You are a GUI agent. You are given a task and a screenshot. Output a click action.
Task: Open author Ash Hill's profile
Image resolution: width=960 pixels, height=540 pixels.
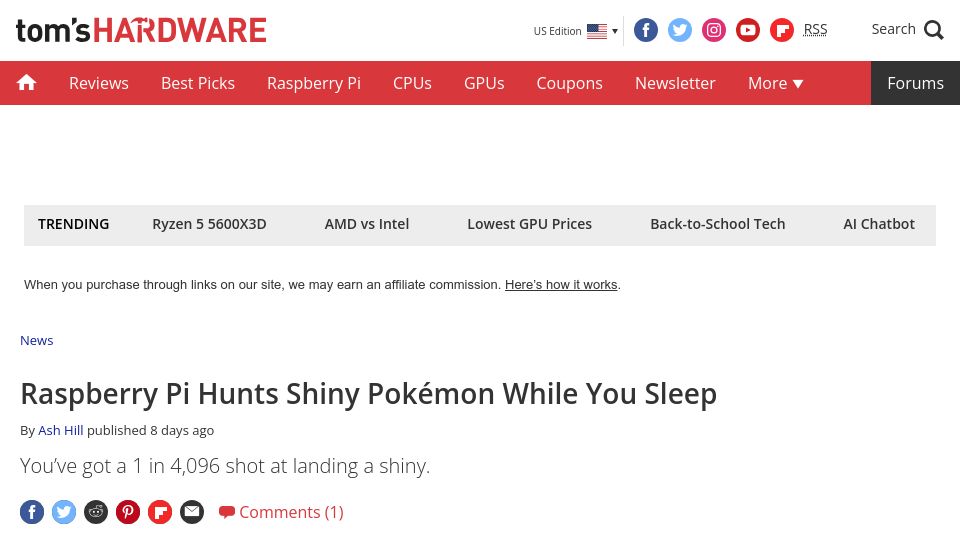tap(61, 430)
